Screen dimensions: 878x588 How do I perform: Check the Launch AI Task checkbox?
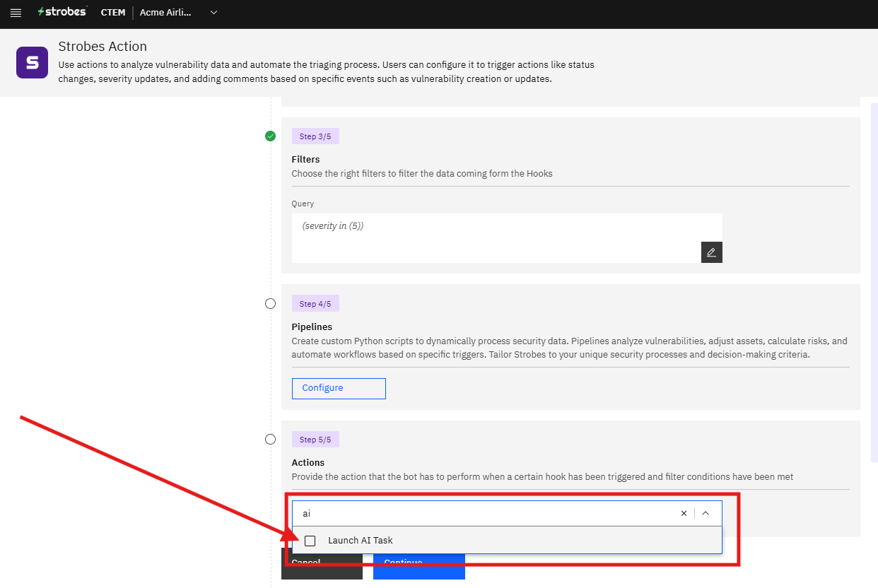pos(310,541)
